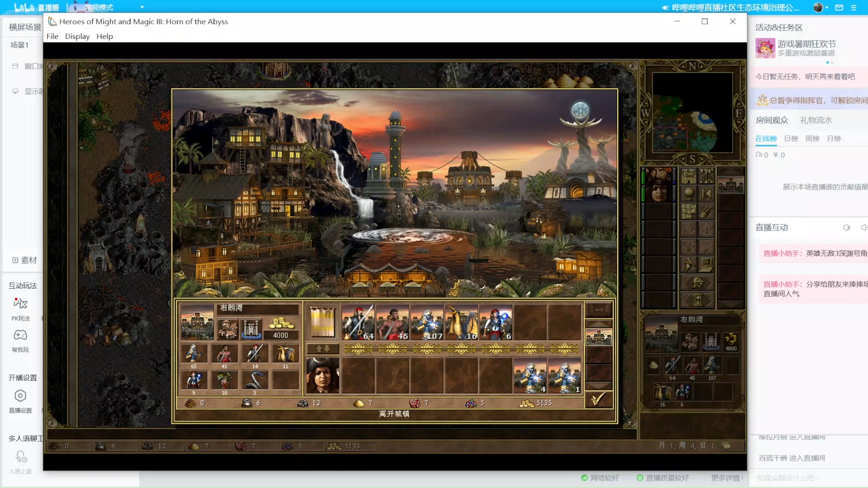Click the system options computer button
The height and width of the screenshot is (488, 868).
click(x=706, y=264)
